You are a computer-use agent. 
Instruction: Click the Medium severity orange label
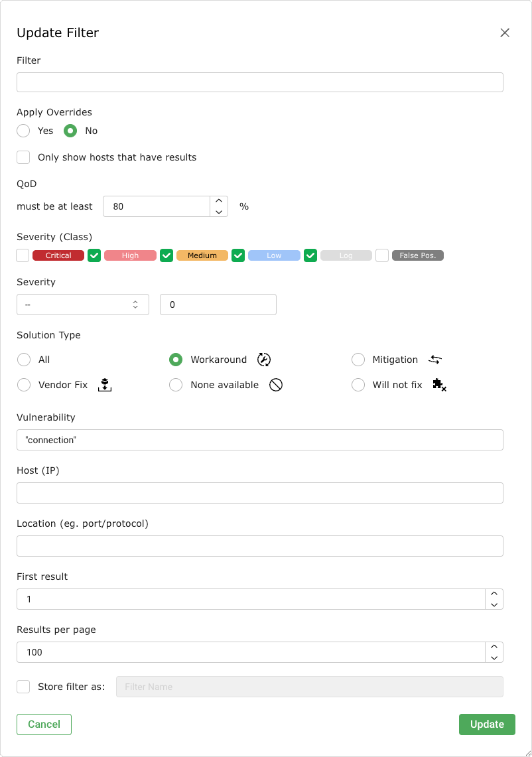202,255
